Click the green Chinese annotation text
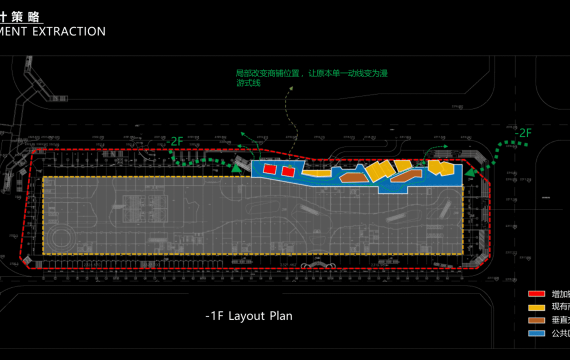Viewport: 570px width, 360px height. [312, 78]
